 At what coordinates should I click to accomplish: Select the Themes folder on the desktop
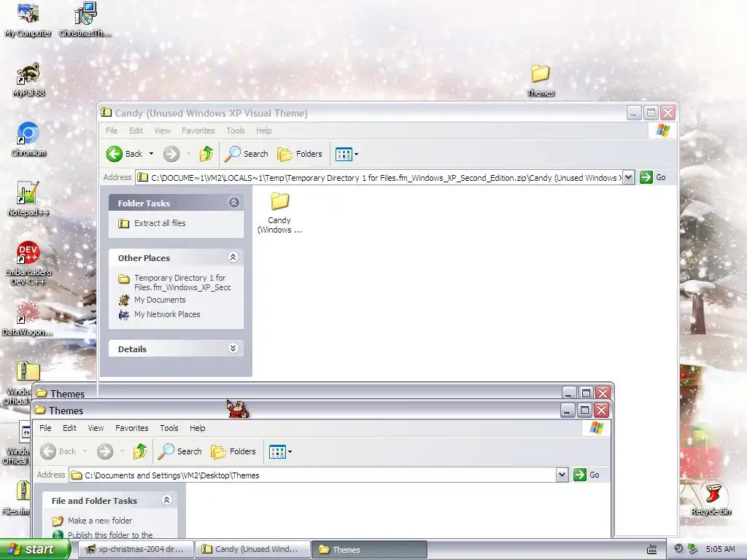pyautogui.click(x=541, y=80)
